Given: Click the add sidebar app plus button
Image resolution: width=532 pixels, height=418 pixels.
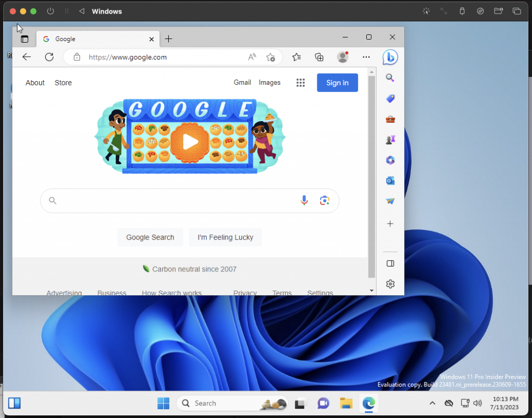Looking at the screenshot, I should pyautogui.click(x=390, y=224).
